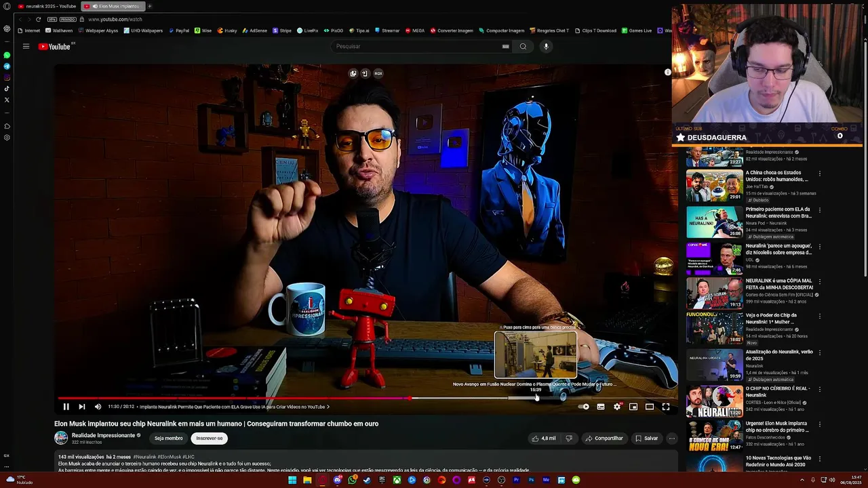Image resolution: width=868 pixels, height=488 pixels.
Task: Open Windows Start menu
Action: pos(292,480)
